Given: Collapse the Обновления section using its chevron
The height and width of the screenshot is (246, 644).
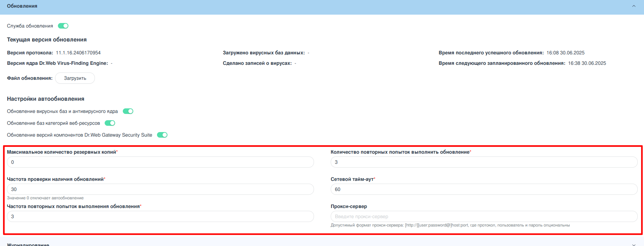Looking at the screenshot, I should pos(634,6).
